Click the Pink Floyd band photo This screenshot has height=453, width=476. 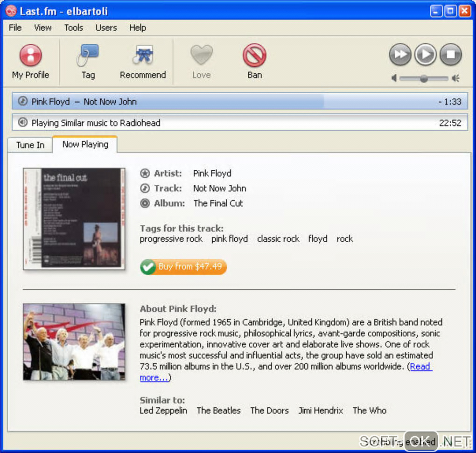74,341
